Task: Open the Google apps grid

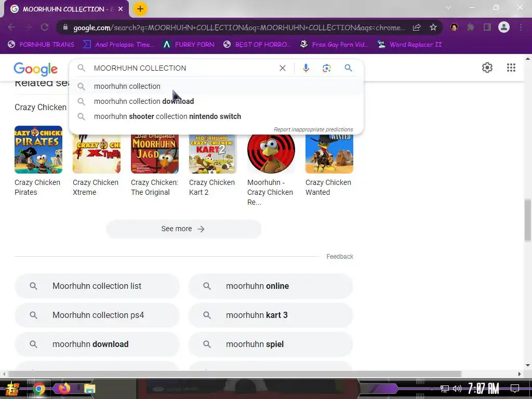Action: tap(511, 68)
